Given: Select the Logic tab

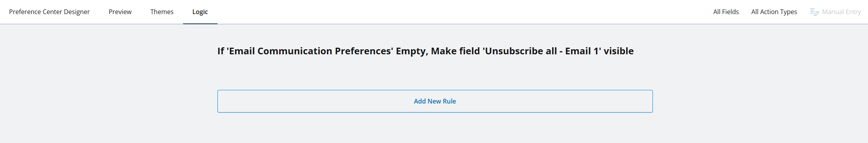Looking at the screenshot, I should pos(200,12).
